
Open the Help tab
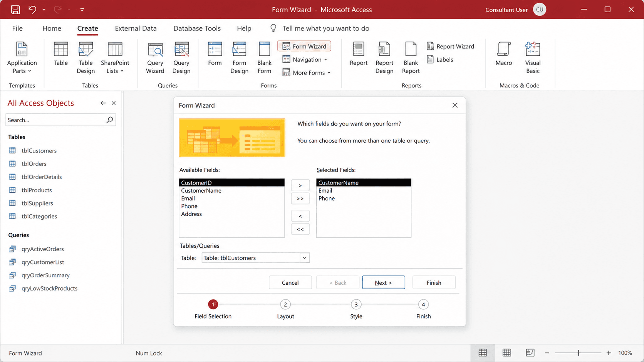click(244, 28)
